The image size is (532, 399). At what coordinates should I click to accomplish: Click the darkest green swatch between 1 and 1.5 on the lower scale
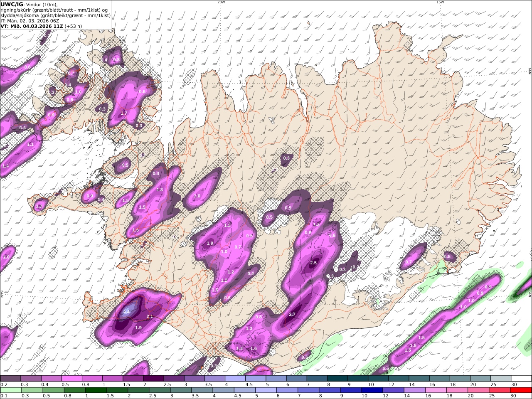click(x=96, y=390)
